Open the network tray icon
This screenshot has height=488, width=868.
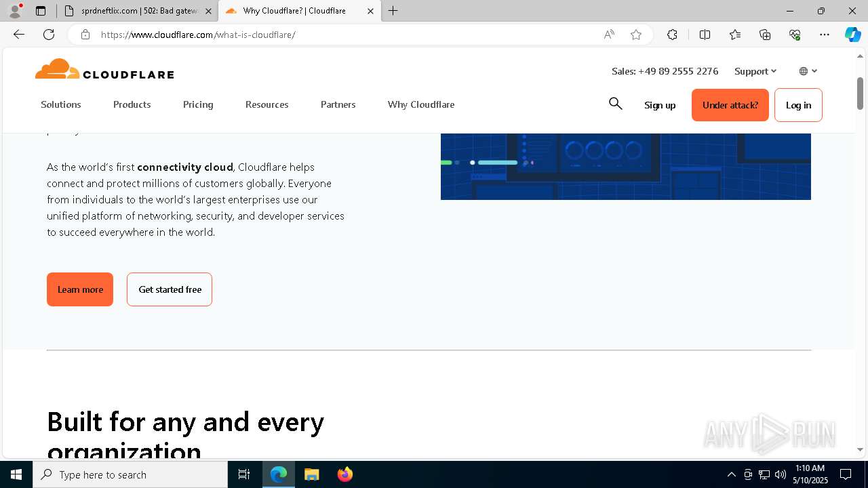[x=764, y=474]
